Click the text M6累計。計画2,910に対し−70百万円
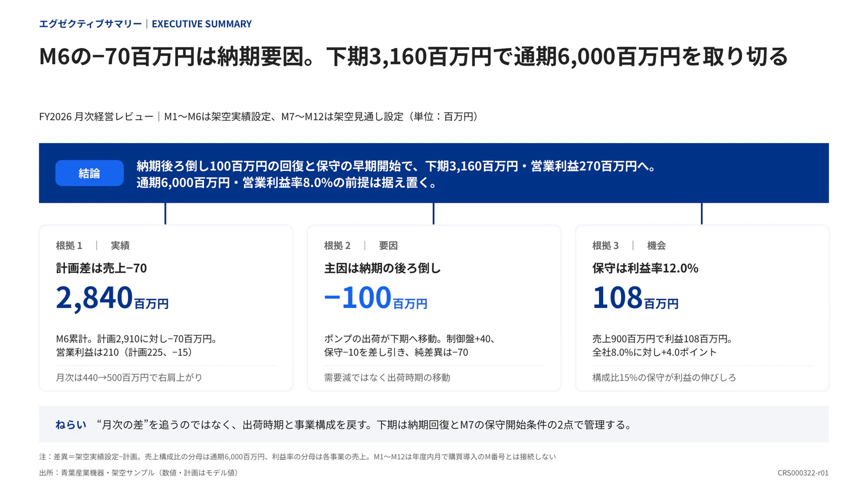This screenshot has height=488, width=868. [137, 339]
